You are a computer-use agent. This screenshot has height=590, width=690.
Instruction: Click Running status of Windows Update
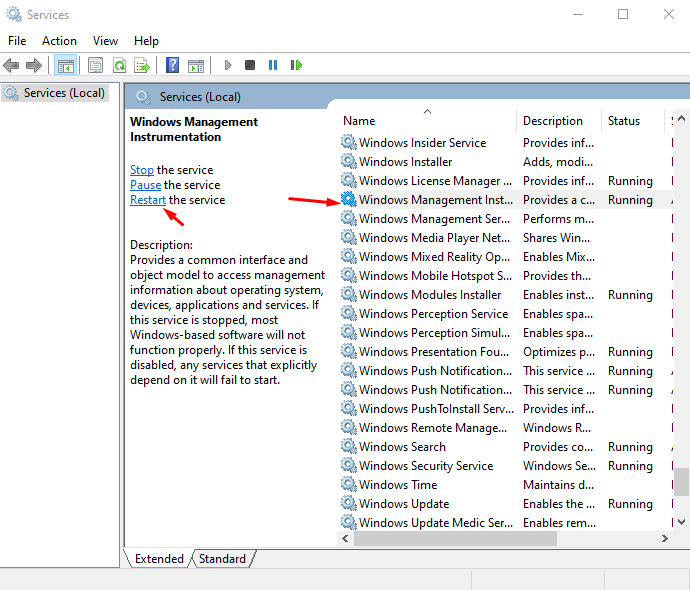[630, 504]
